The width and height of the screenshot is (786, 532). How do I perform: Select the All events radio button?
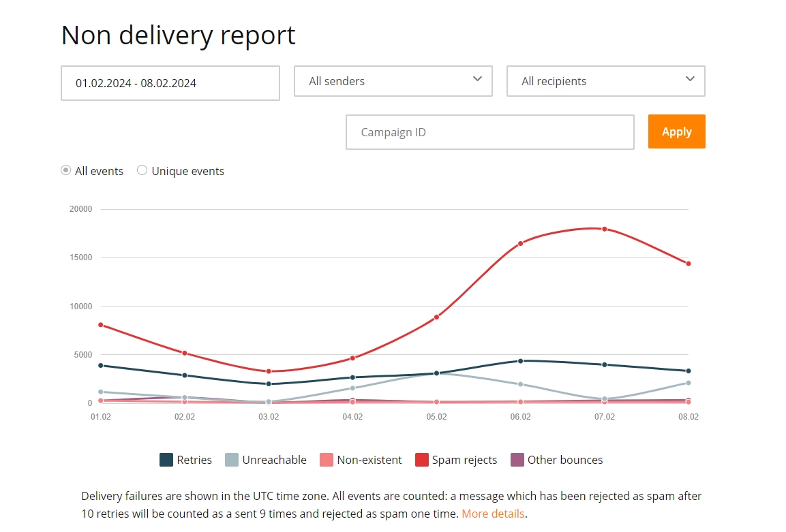pos(65,170)
